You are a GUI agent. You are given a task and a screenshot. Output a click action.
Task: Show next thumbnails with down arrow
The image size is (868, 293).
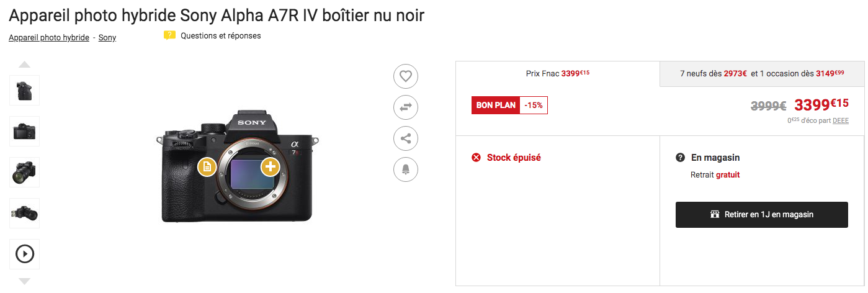click(x=24, y=281)
